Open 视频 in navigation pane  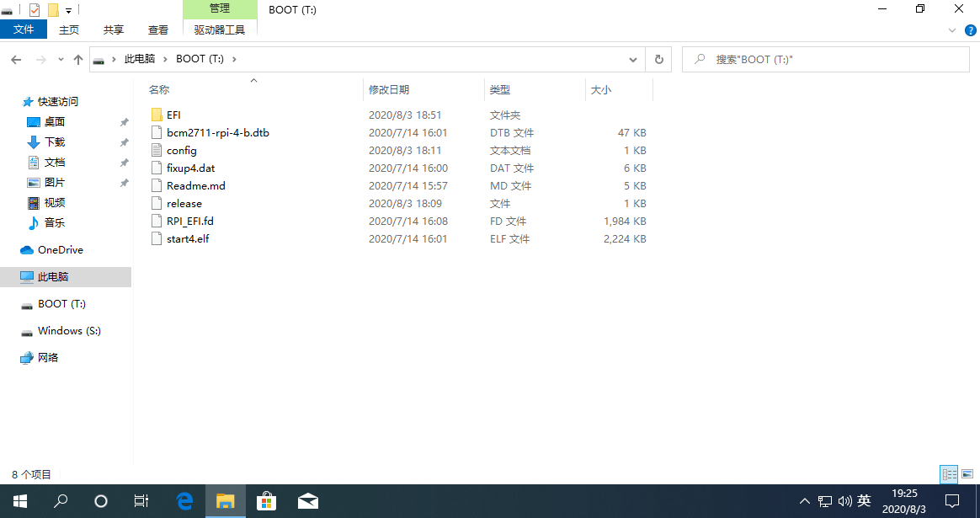coord(55,202)
